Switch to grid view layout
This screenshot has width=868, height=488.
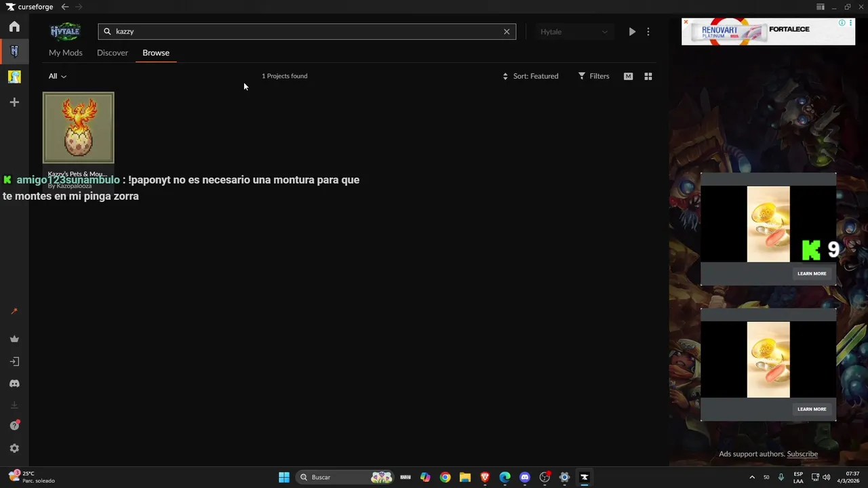point(648,76)
